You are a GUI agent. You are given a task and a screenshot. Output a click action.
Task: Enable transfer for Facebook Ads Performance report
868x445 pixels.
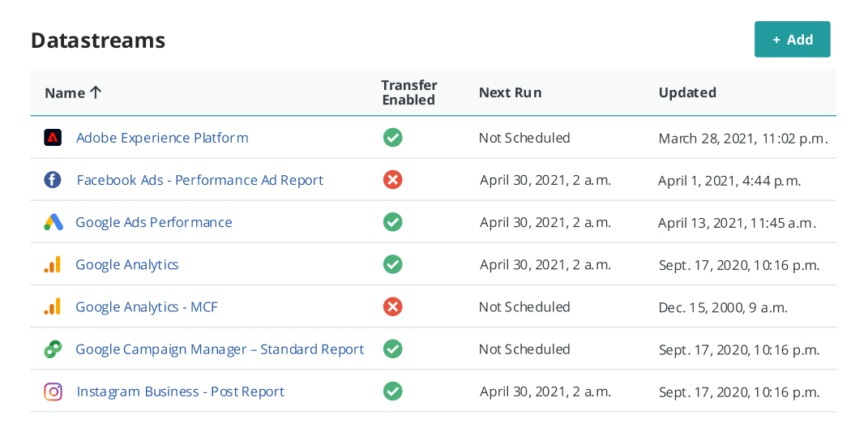tap(392, 180)
